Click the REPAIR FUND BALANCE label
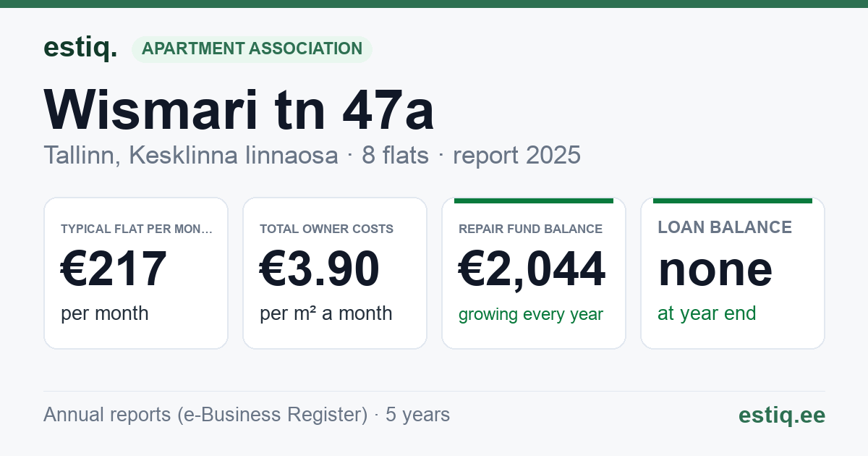Viewport: 868px width, 456px height. coord(531,229)
